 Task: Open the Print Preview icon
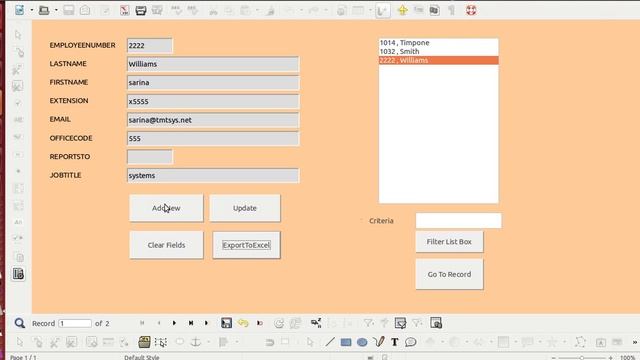click(157, 10)
